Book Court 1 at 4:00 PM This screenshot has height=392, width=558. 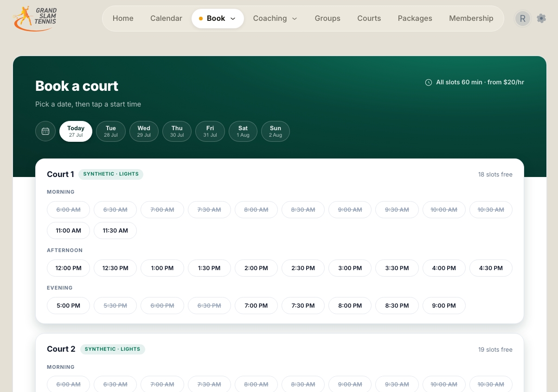coord(444,268)
